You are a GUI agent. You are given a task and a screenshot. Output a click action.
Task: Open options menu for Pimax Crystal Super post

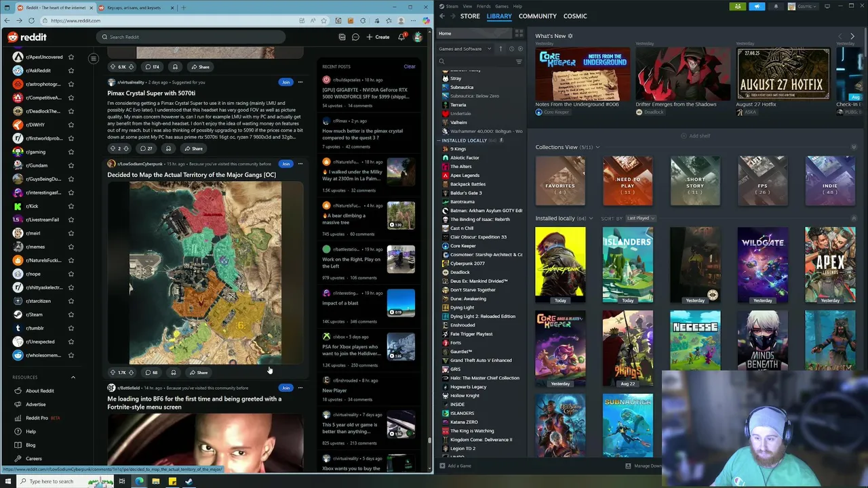click(300, 82)
